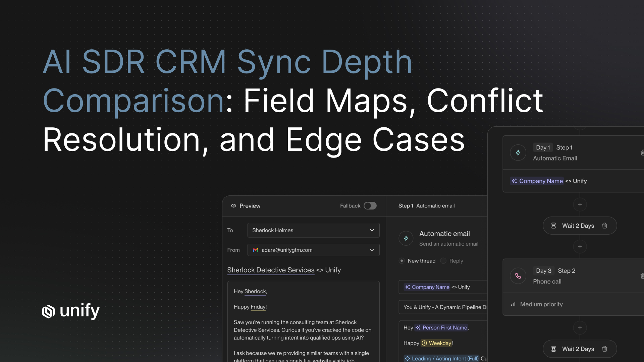Select the Reply radio button
Image resolution: width=644 pixels, height=362 pixels.
point(443,260)
